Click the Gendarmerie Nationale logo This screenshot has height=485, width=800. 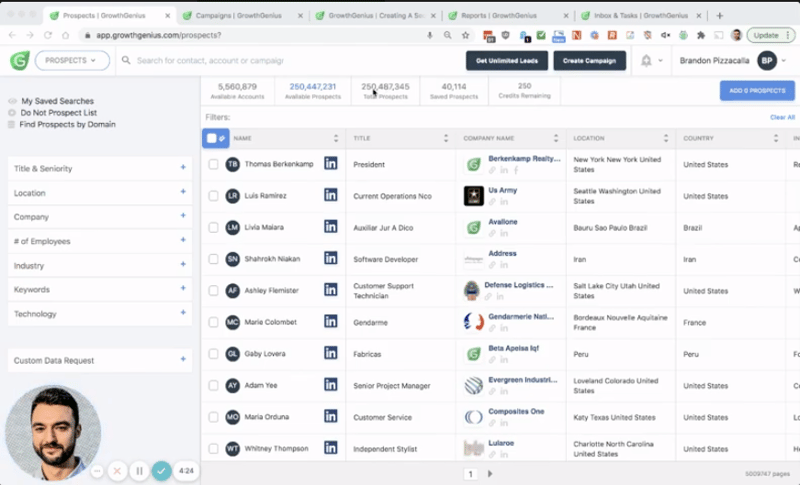(473, 322)
